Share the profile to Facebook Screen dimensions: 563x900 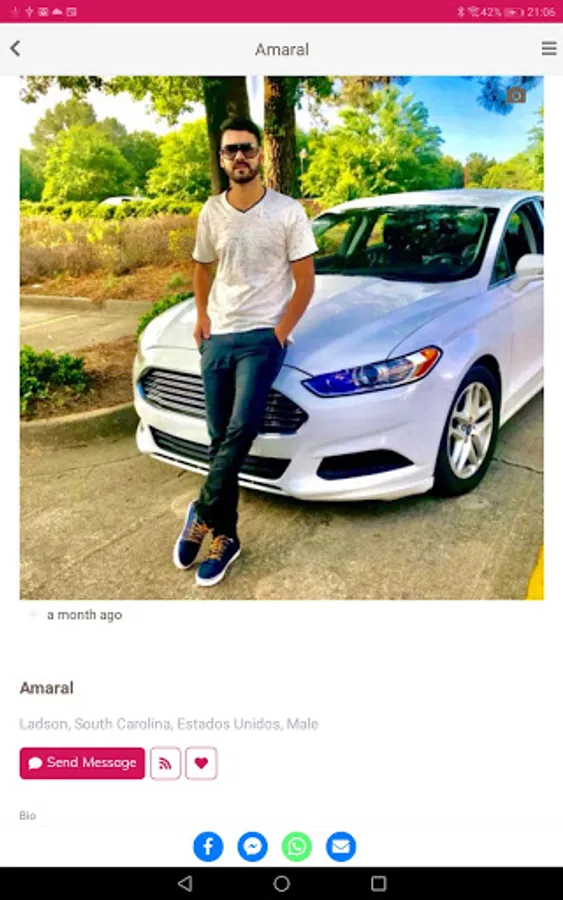(208, 846)
